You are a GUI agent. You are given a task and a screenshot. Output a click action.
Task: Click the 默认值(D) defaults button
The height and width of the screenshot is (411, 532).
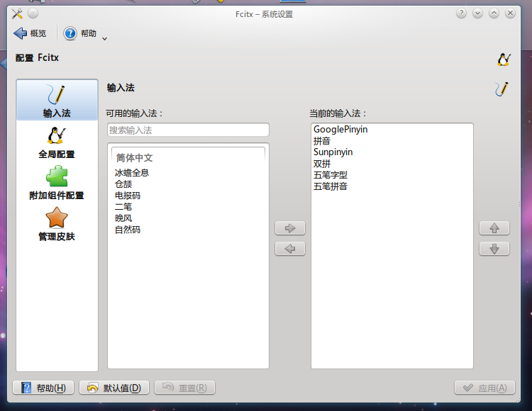click(x=114, y=388)
